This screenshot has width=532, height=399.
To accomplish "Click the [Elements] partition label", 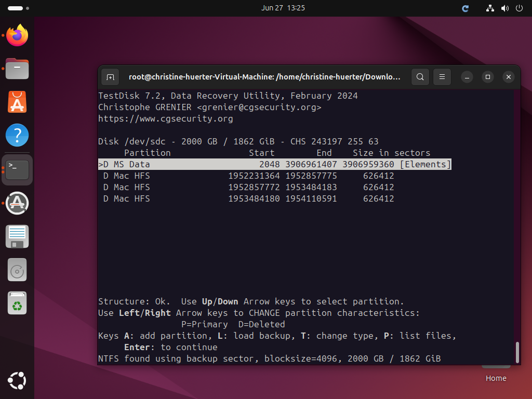I will 425,164.
